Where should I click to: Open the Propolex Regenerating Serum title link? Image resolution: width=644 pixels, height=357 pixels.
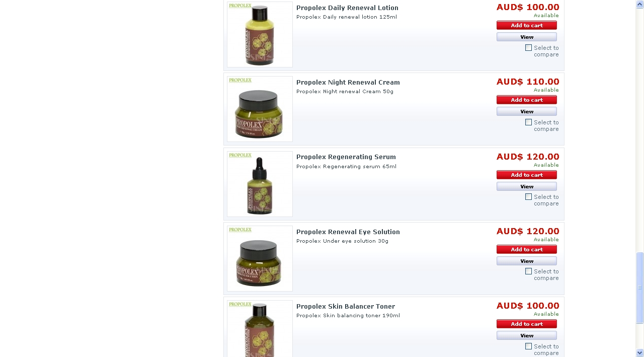point(346,157)
